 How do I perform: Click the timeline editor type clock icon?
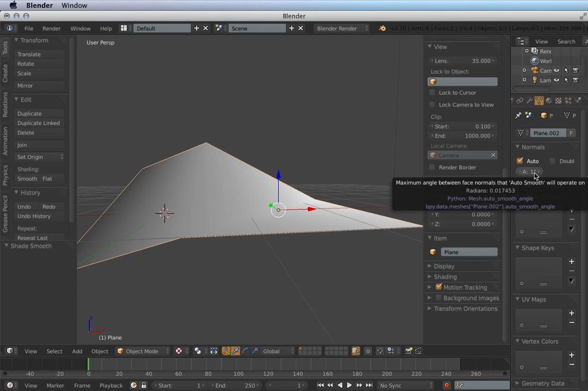10,385
